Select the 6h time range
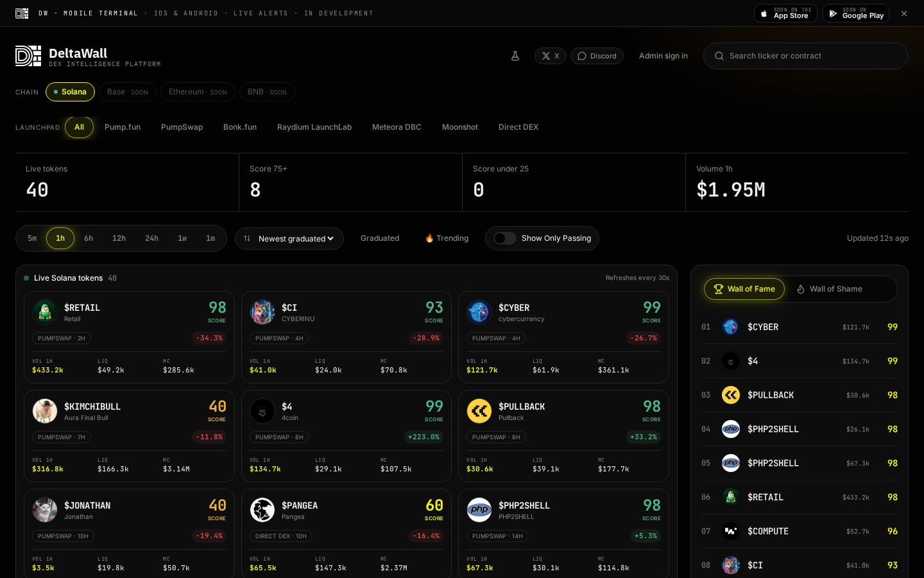This screenshot has width=924, height=578. [89, 238]
